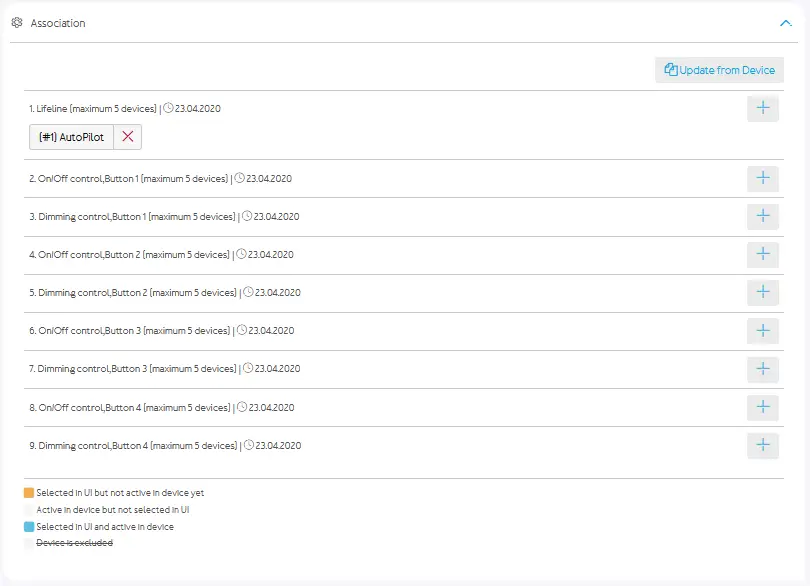Add device to On/Off control Button 3 group
This screenshot has width=810, height=586.
pos(762,330)
